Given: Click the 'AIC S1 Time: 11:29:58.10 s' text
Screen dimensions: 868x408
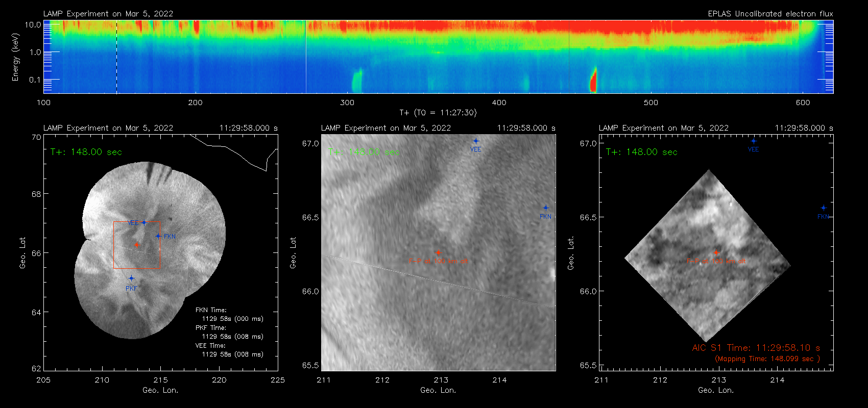Looking at the screenshot, I should tap(756, 348).
